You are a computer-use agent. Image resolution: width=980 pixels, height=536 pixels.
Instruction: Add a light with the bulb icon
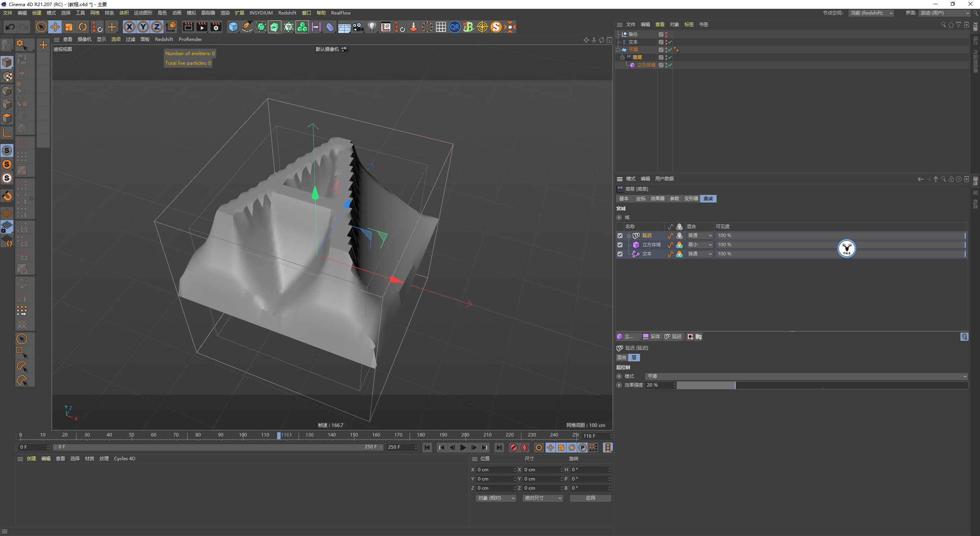[372, 27]
